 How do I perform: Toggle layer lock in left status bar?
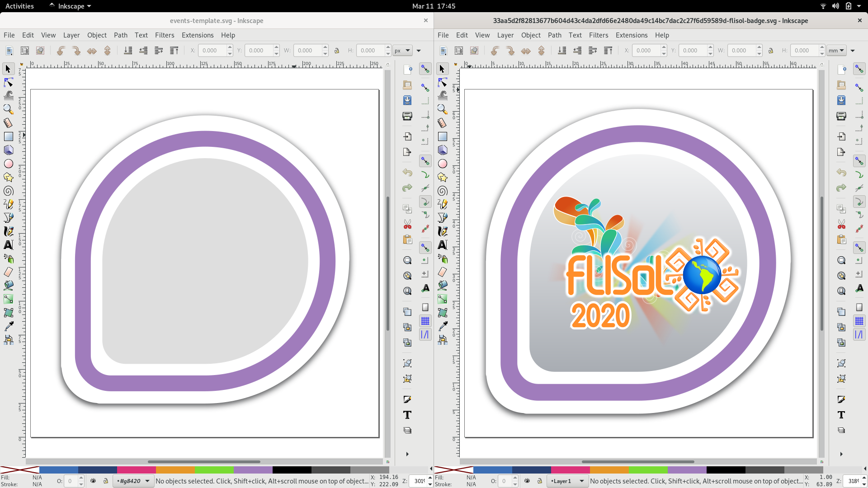pos(106,481)
